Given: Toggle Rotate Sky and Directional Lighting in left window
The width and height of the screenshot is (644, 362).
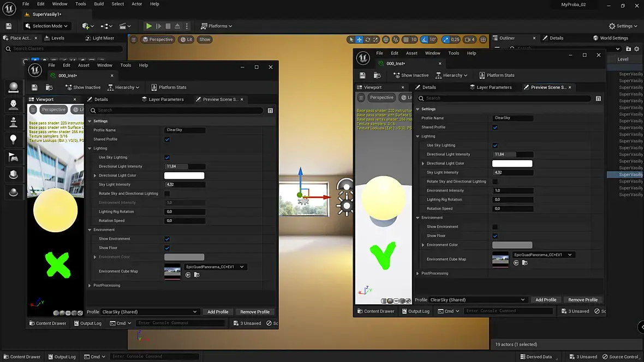Looking at the screenshot, I should (167, 194).
